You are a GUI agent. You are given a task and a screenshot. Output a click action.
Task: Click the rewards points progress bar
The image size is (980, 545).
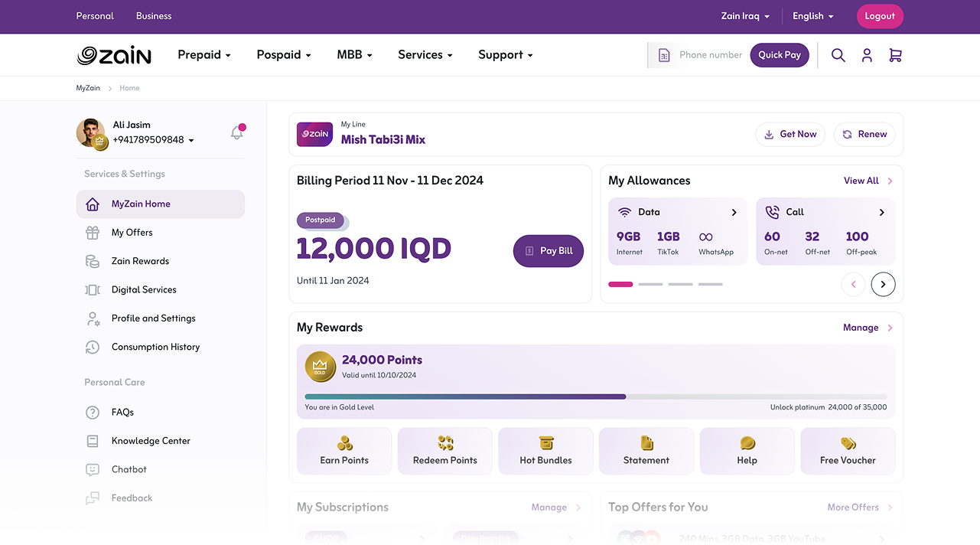596,397
